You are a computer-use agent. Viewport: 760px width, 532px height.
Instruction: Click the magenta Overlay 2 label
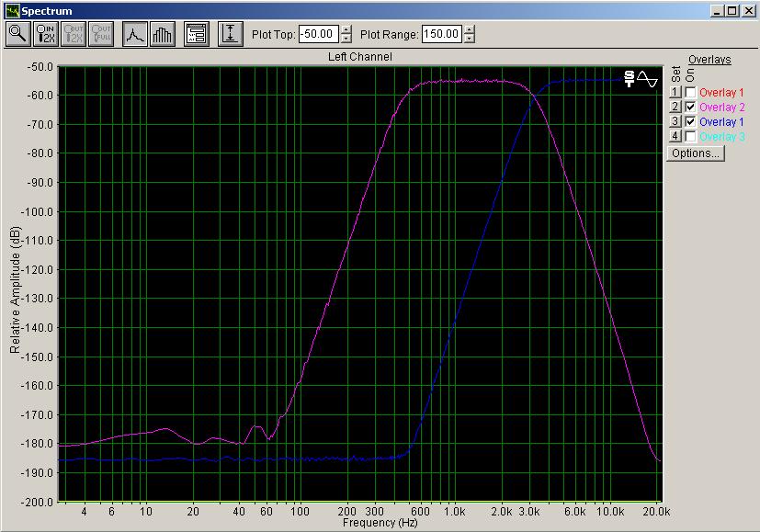click(x=721, y=108)
